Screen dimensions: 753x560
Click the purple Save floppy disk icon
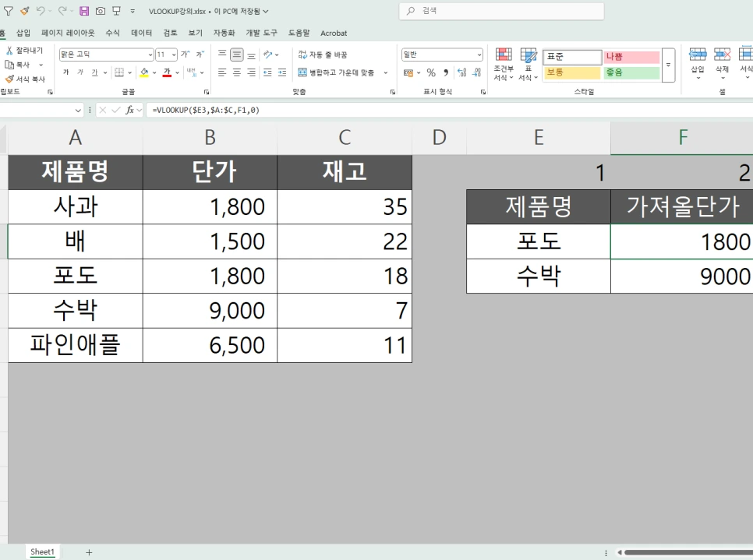84,11
